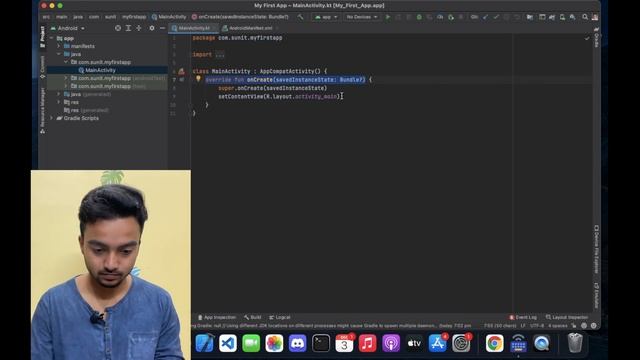Click the inspection checkmark at editor top right

(x=587, y=38)
